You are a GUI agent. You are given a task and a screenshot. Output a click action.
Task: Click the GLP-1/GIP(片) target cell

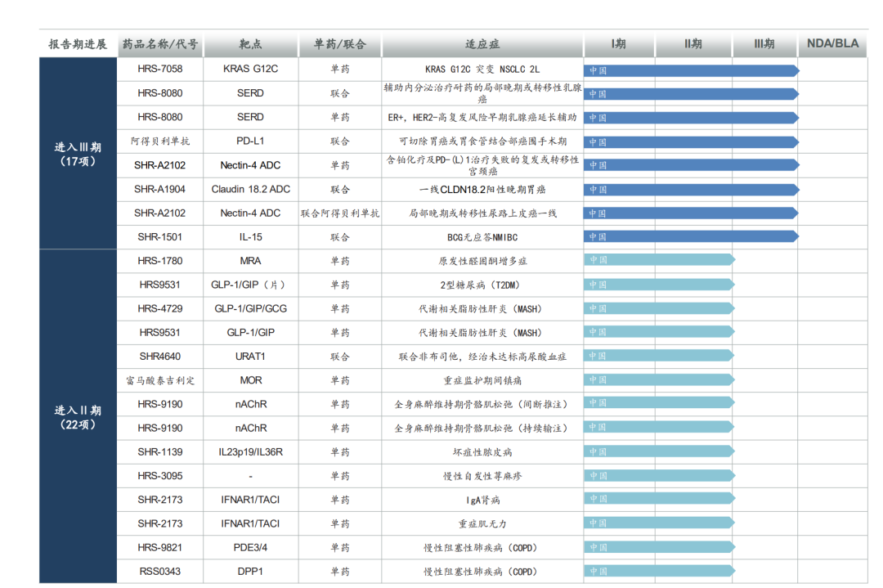[x=251, y=285]
